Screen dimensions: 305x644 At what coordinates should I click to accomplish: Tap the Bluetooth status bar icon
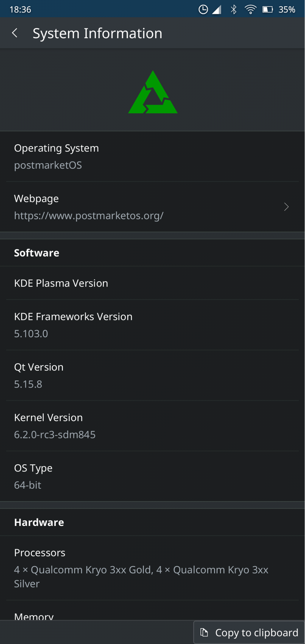(x=234, y=10)
